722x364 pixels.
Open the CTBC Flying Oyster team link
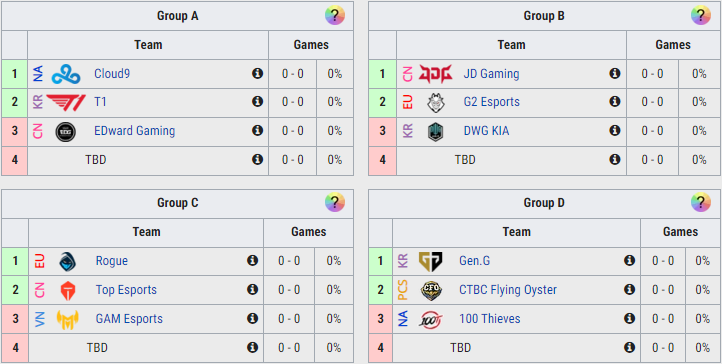(x=508, y=290)
